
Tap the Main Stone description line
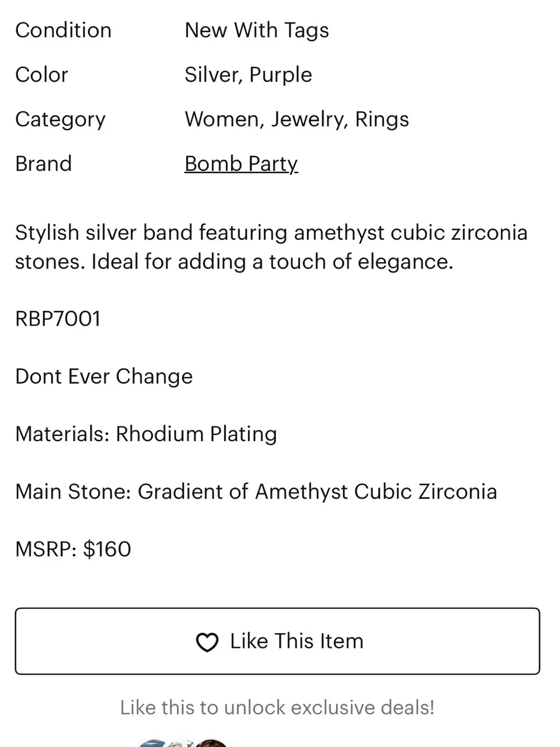(x=256, y=492)
